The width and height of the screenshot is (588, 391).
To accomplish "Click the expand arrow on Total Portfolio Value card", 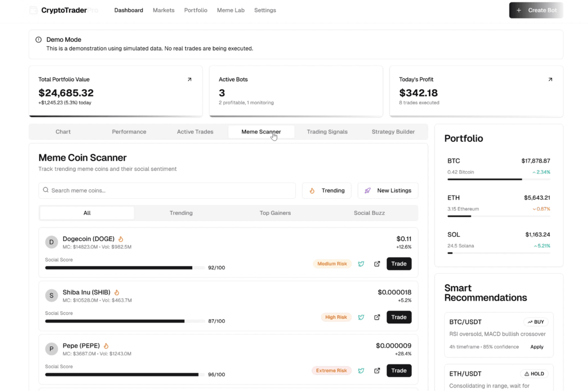I will (189, 79).
